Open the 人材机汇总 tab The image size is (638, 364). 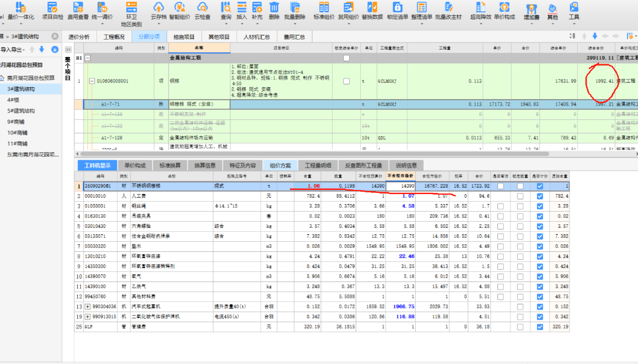(x=256, y=37)
